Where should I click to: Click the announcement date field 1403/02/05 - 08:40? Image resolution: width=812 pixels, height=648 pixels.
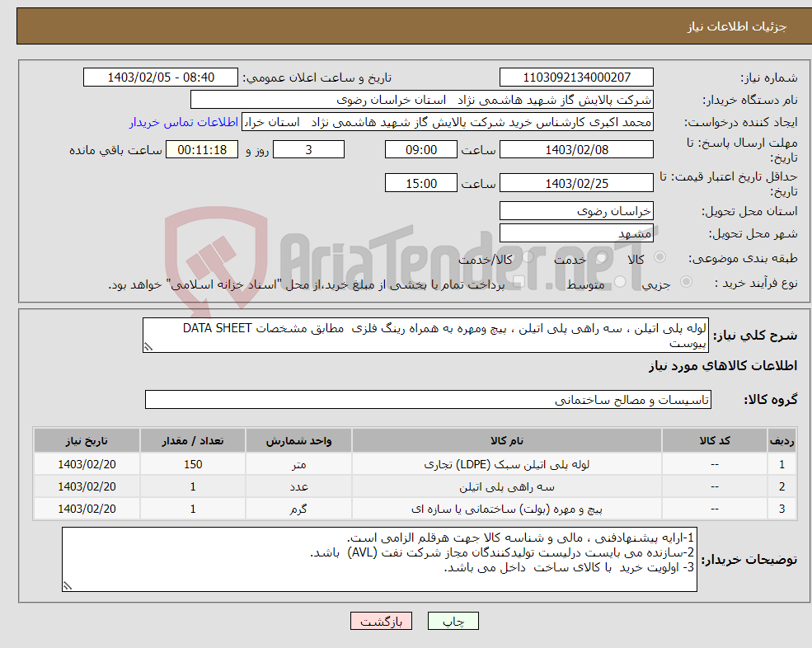pos(161,77)
